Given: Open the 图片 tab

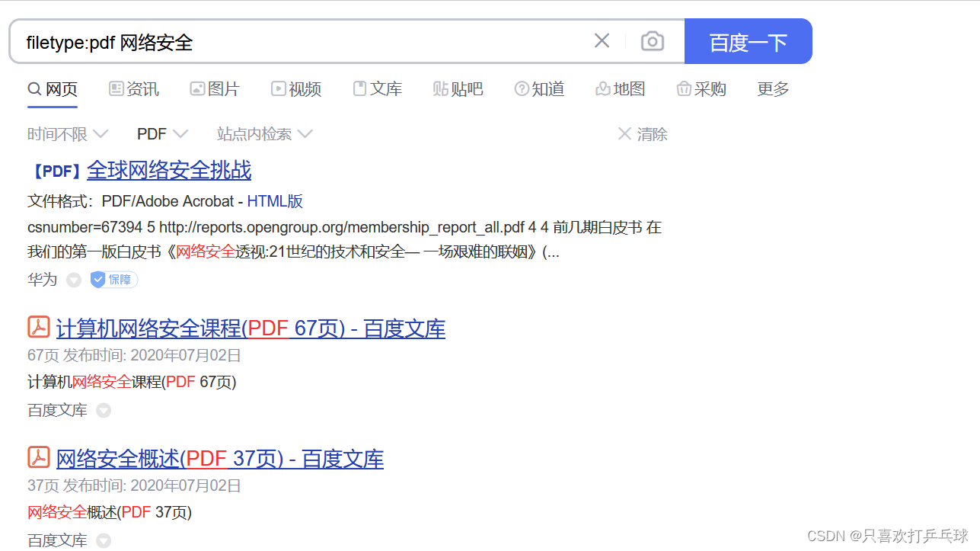Looking at the screenshot, I should coord(215,89).
